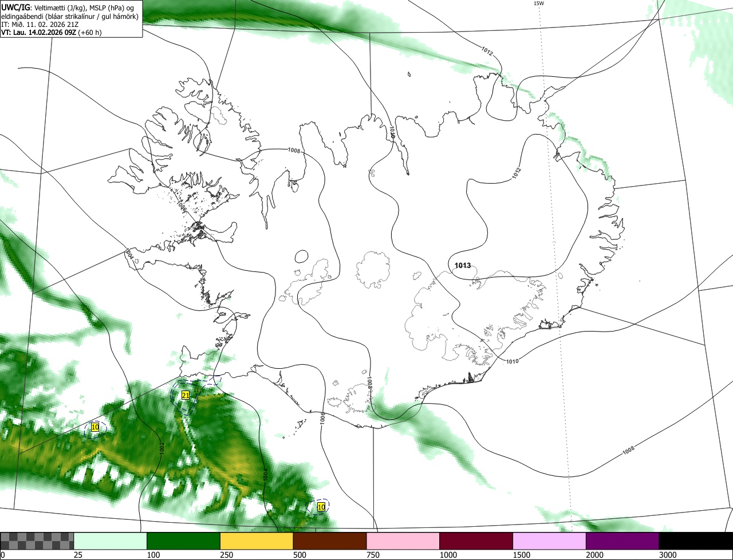Select the 1008 label over northwest Iceland

click(294, 150)
